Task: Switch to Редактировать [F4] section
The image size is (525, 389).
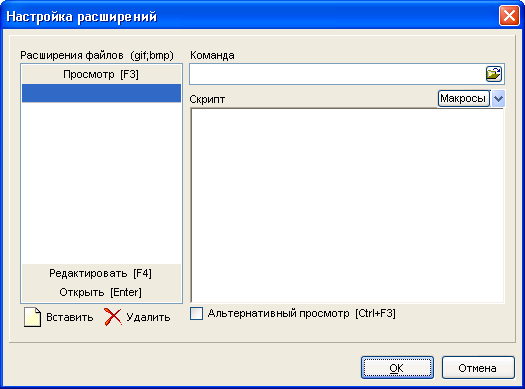Action: 101,274
